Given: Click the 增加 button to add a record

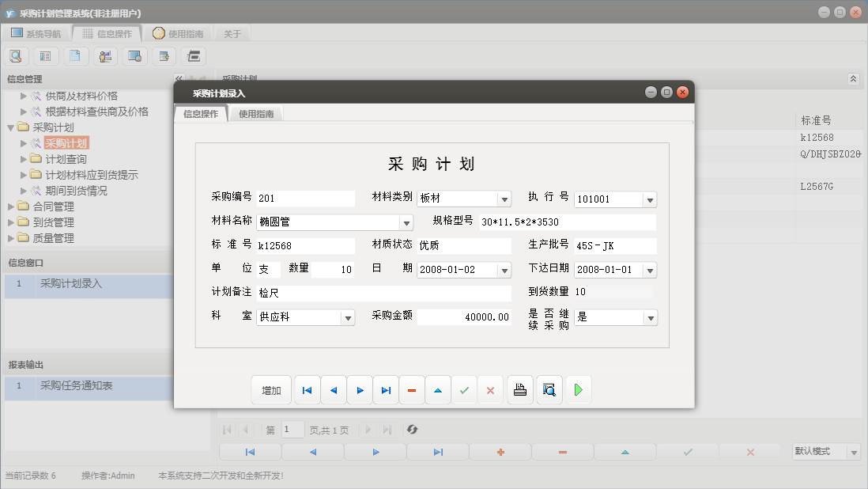Looking at the screenshot, I should coord(271,389).
